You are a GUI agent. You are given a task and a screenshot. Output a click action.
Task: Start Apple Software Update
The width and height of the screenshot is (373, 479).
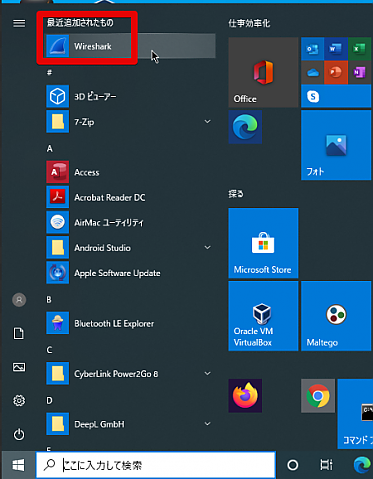pyautogui.click(x=131, y=273)
